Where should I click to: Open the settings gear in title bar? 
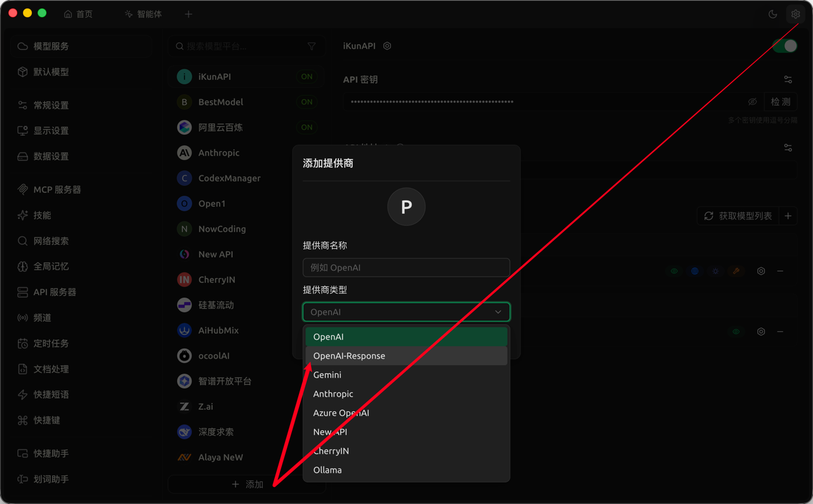[795, 14]
